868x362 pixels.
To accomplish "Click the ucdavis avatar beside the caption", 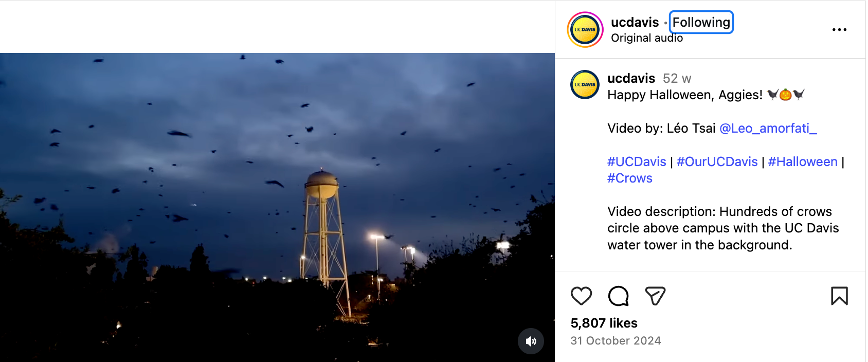I will (x=585, y=85).
